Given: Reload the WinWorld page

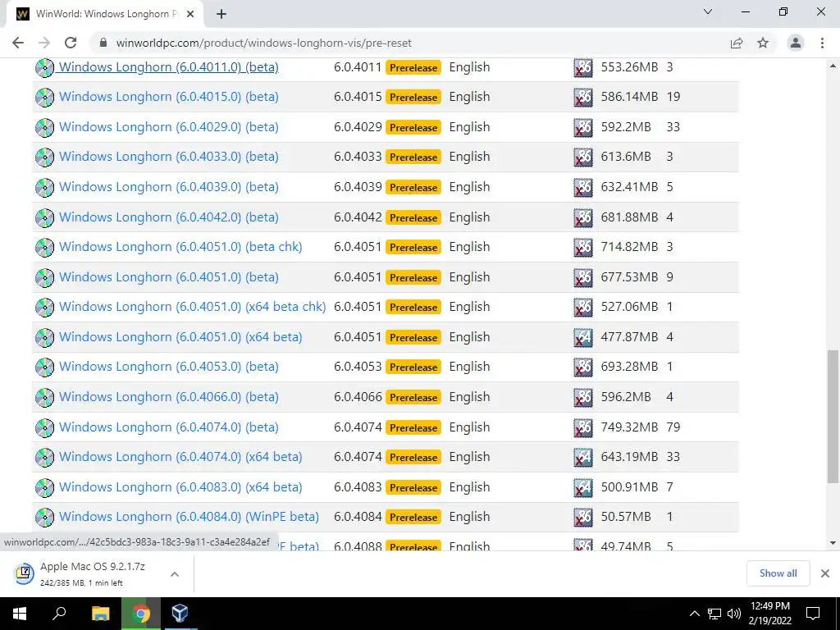Looking at the screenshot, I should pos(71,43).
